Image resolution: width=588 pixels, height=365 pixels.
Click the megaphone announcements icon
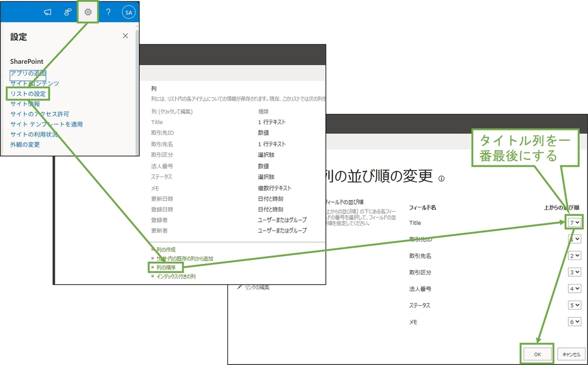[48, 12]
